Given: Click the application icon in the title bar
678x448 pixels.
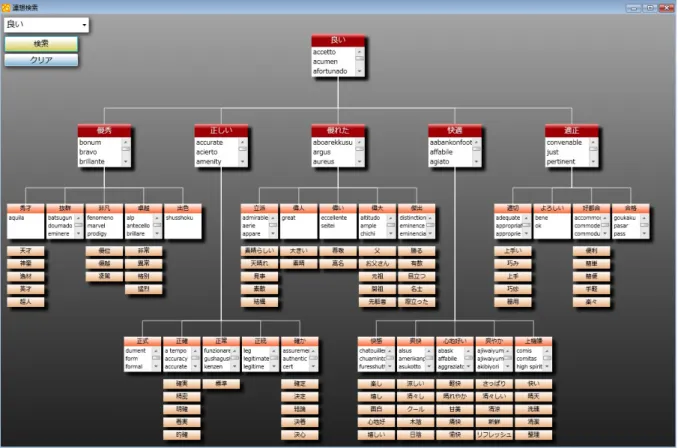Looking at the screenshot, I should 6,7.
